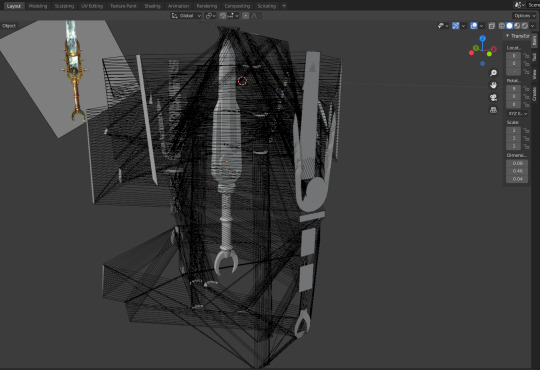Image resolution: width=540 pixels, height=370 pixels.
Task: Open the XYZ Euler rotation mode dropdown
Action: coord(517,114)
